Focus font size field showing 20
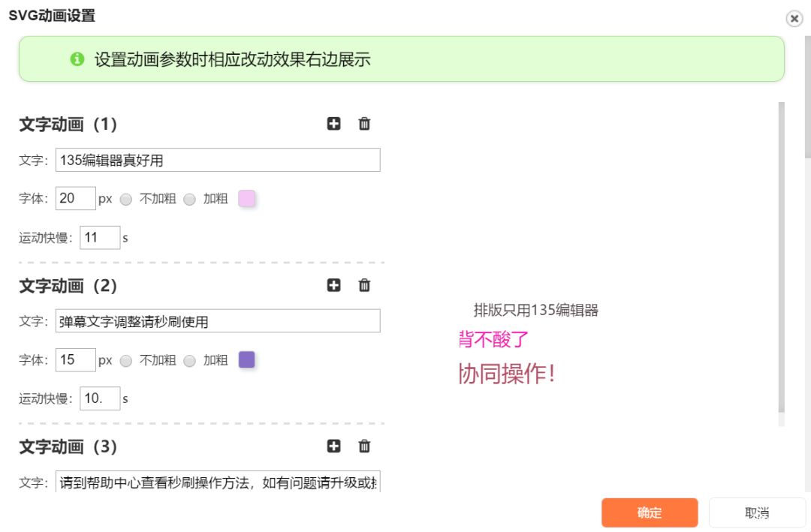This screenshot has width=811, height=532. click(x=75, y=199)
